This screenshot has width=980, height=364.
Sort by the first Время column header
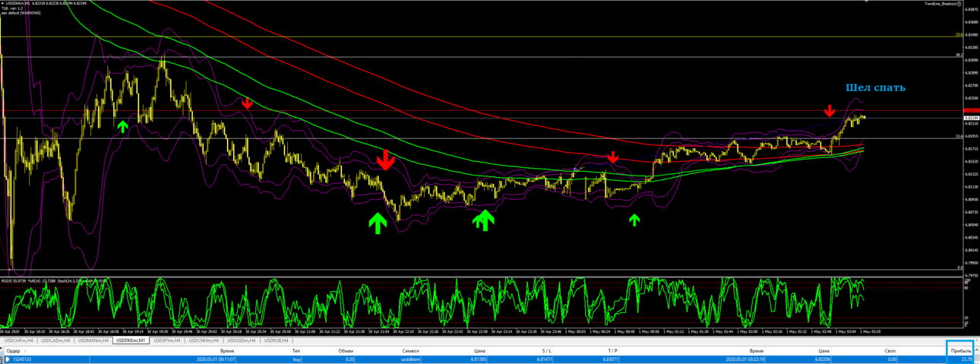pyautogui.click(x=228, y=351)
